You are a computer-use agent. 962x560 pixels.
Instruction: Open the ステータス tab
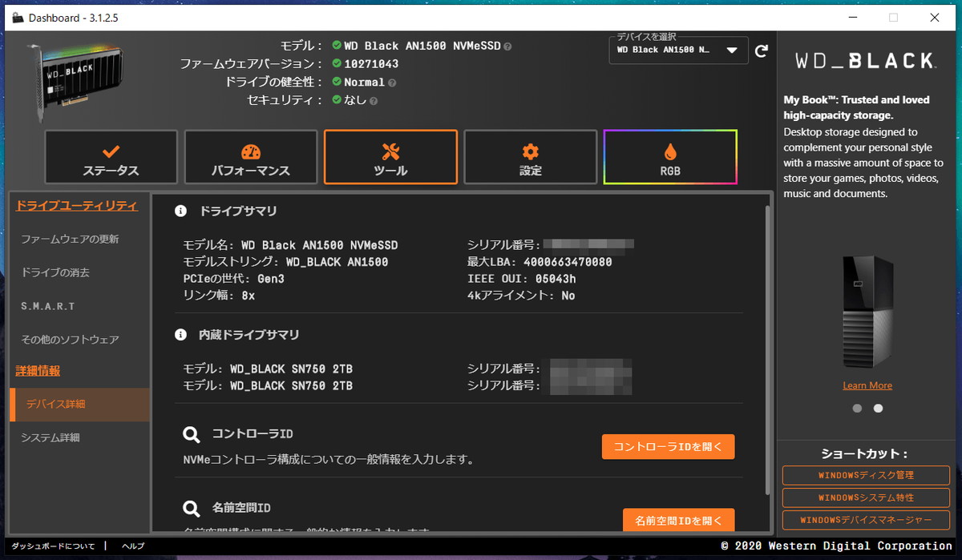coord(111,157)
